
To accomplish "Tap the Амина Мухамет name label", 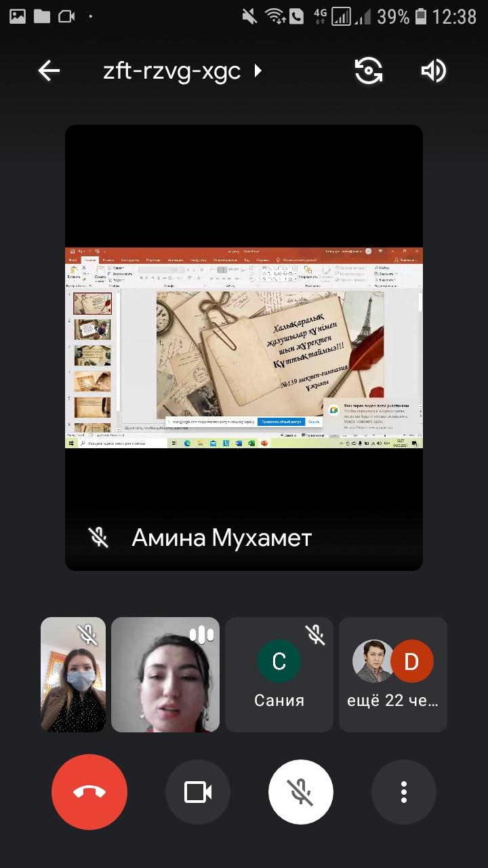I will 222,538.
